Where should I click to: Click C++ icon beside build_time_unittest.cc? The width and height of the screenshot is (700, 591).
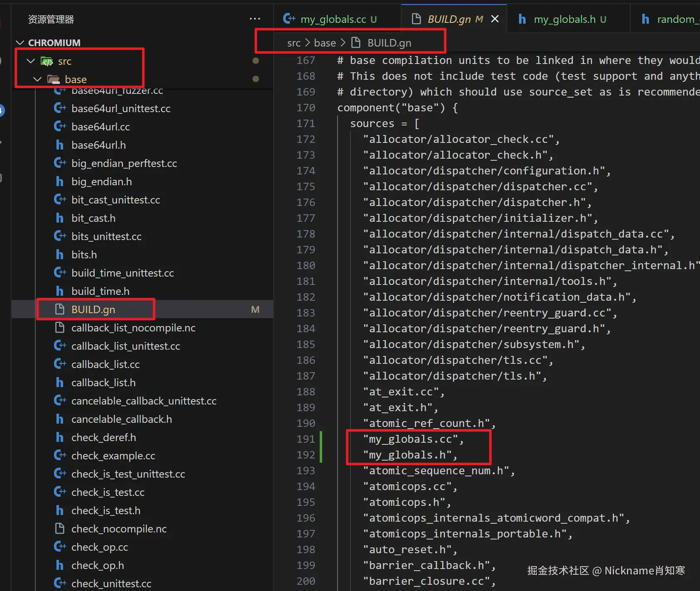point(60,273)
